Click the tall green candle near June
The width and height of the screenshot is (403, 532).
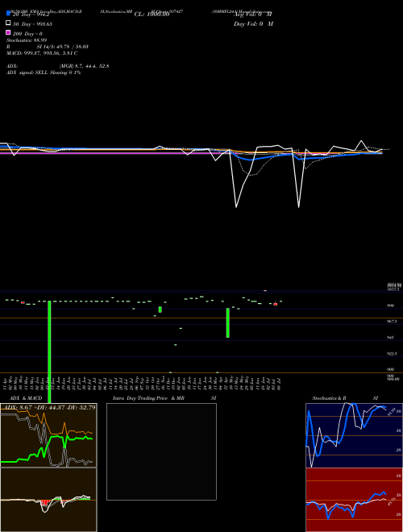[x=49, y=351]
